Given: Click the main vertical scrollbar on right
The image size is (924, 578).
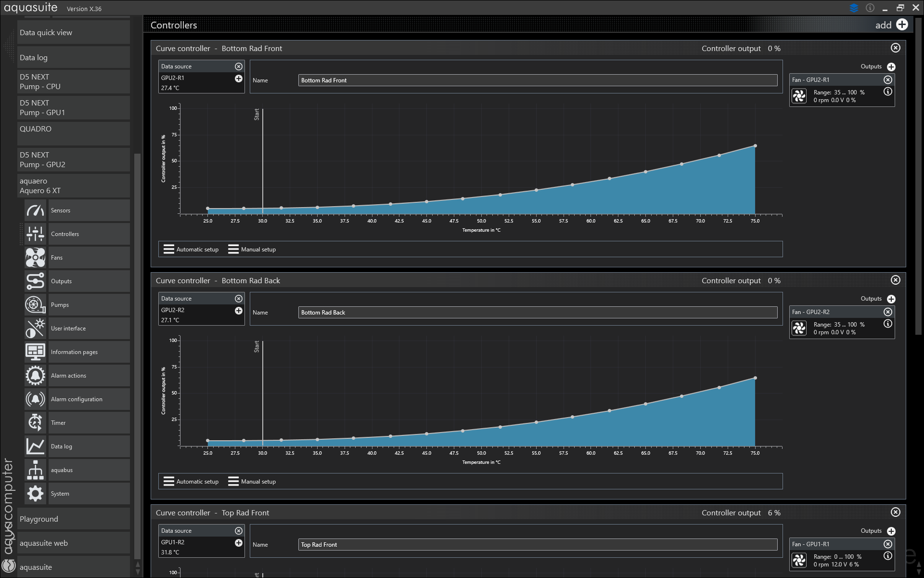Looking at the screenshot, I should point(918,176).
